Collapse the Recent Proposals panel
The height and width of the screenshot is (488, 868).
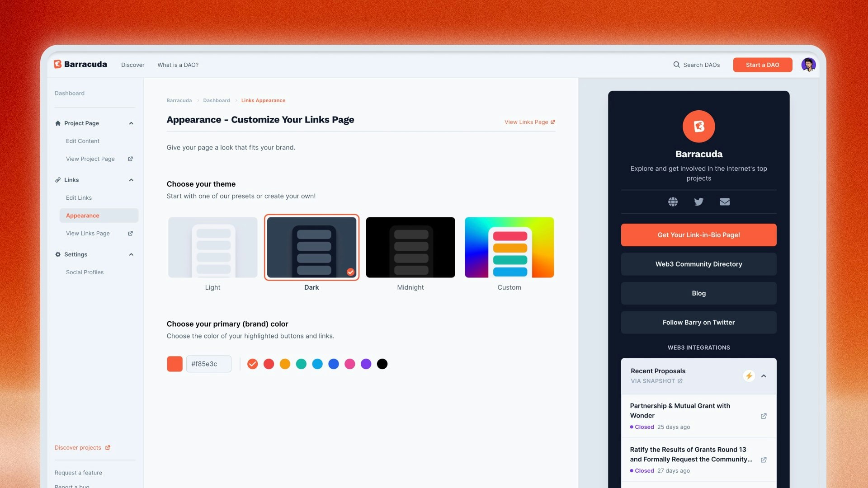tap(764, 375)
